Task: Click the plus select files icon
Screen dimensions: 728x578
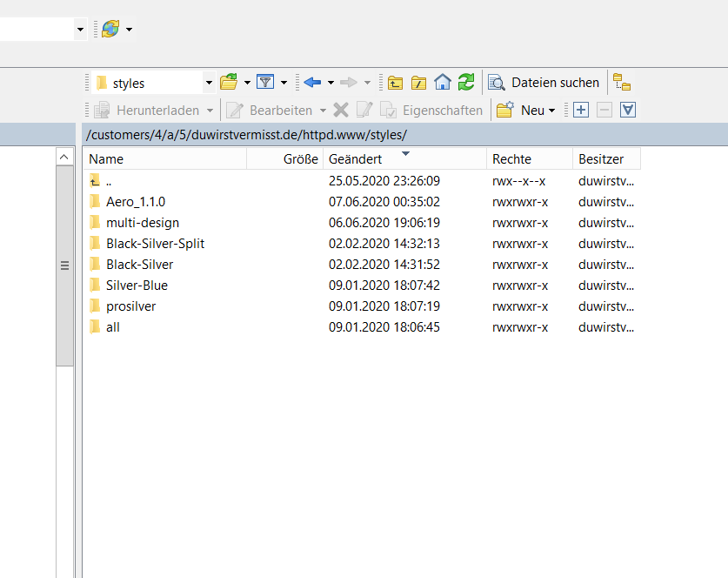Action: (x=581, y=111)
